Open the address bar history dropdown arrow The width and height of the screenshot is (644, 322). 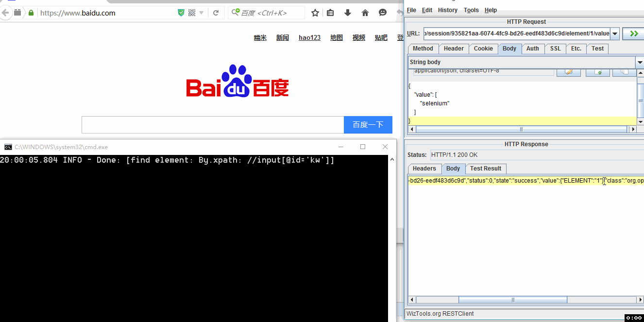coord(202,13)
